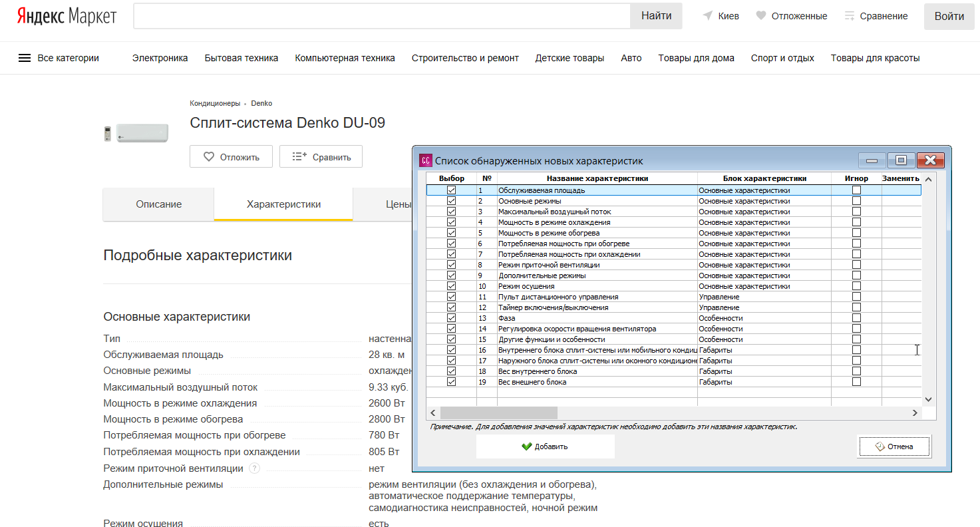Click the Yandex Market logo
The image size is (980, 527).
pos(67,16)
